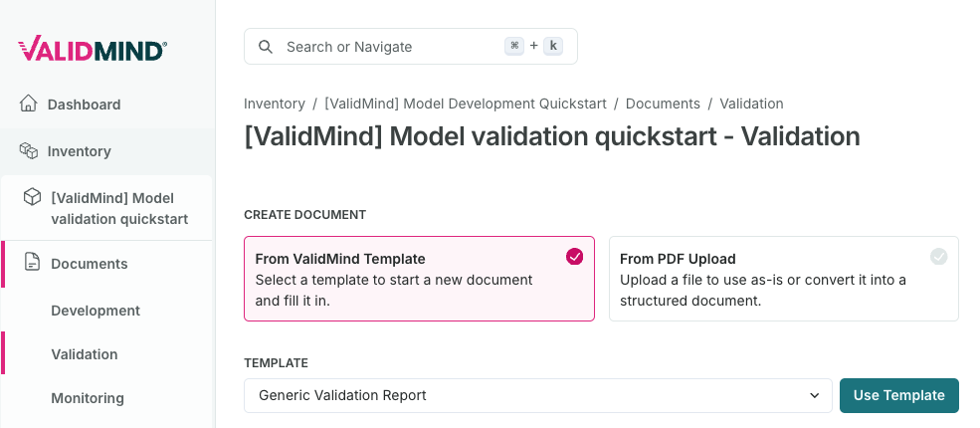
Task: Click the magnifier search icon
Action: pos(266,47)
